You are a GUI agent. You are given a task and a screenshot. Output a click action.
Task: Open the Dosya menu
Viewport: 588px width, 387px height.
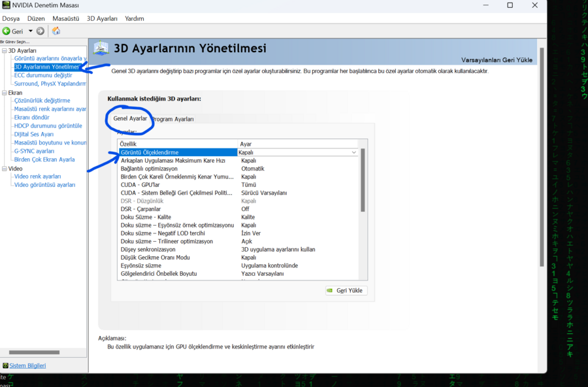(x=11, y=18)
